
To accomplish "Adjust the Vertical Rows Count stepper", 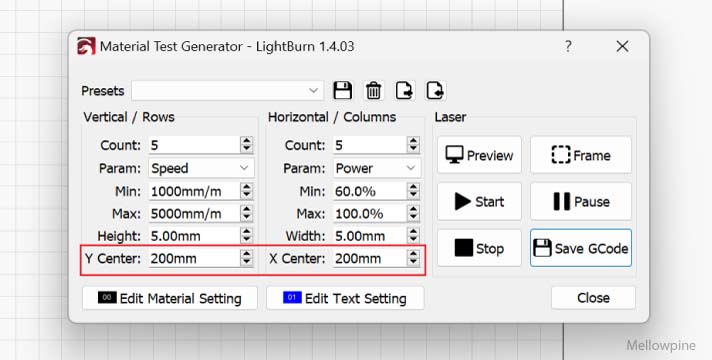I will click(x=247, y=145).
